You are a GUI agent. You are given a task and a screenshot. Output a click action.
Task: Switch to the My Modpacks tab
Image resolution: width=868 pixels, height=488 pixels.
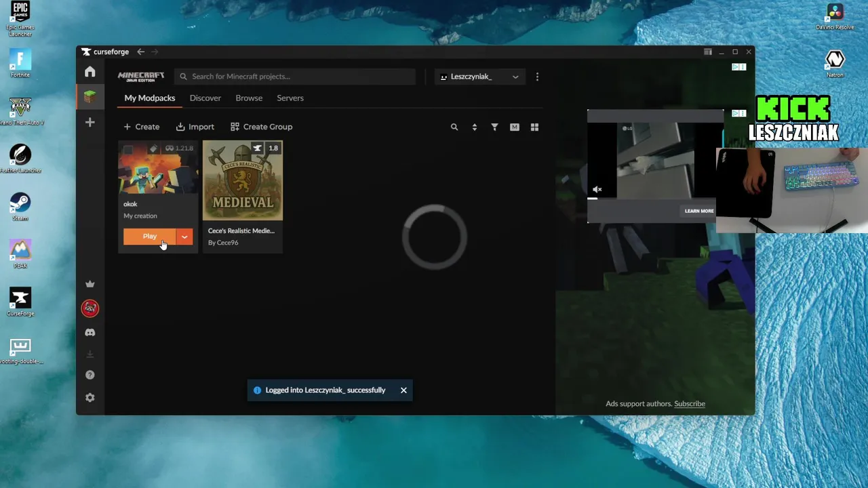click(150, 98)
